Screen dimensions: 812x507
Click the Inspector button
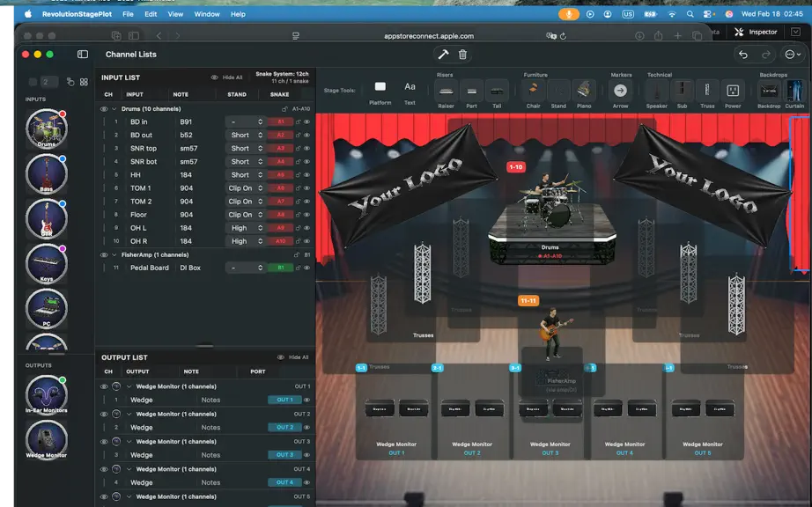(757, 32)
